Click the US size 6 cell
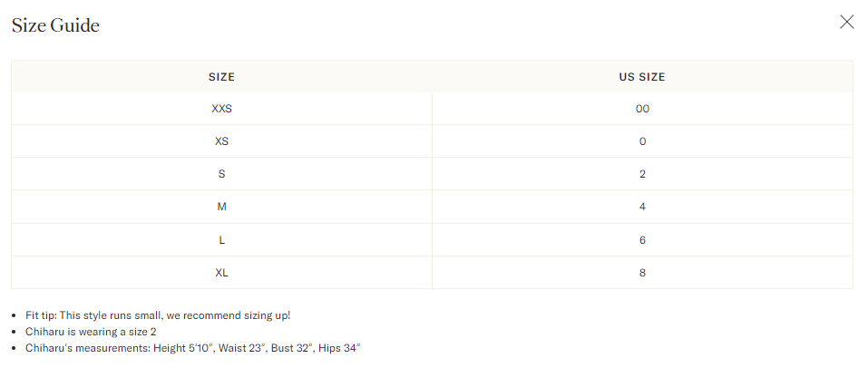Image resolution: width=868 pixels, height=387 pixels. (x=642, y=240)
